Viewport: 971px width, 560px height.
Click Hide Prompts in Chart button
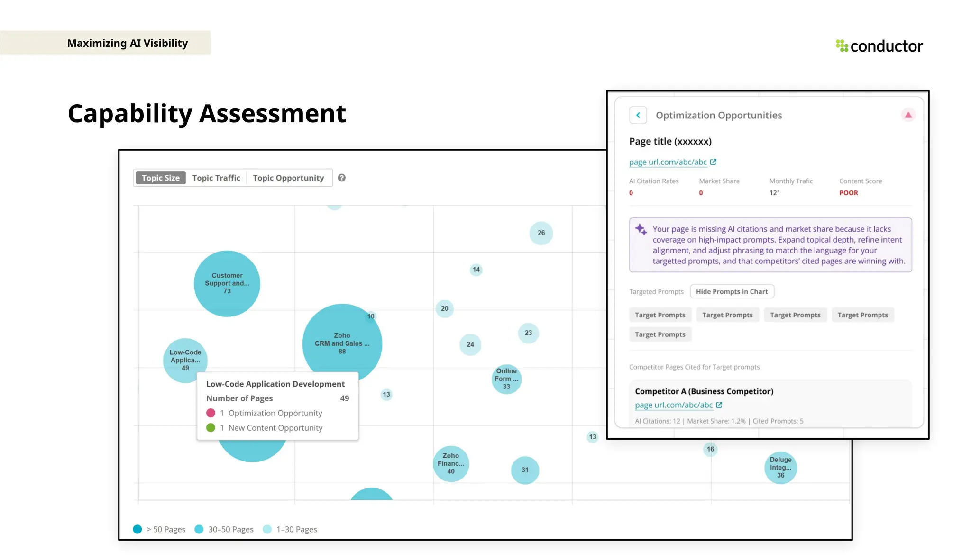click(x=732, y=291)
